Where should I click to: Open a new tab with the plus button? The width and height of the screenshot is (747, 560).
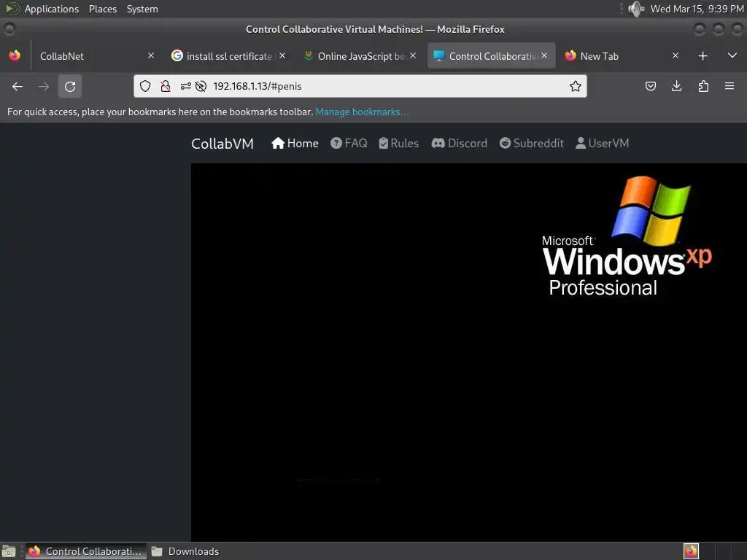click(703, 56)
